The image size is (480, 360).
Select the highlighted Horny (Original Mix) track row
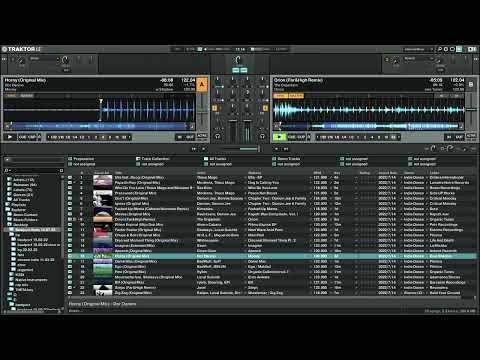tap(272, 256)
